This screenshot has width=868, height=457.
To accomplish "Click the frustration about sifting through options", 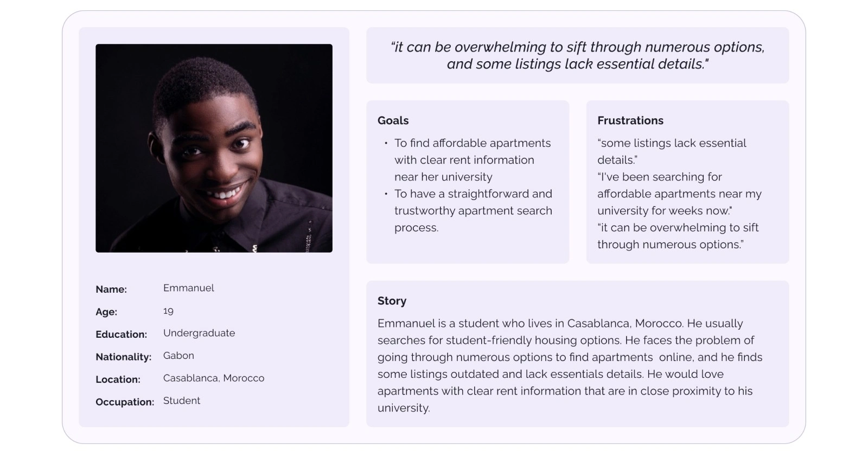I will pos(678,236).
